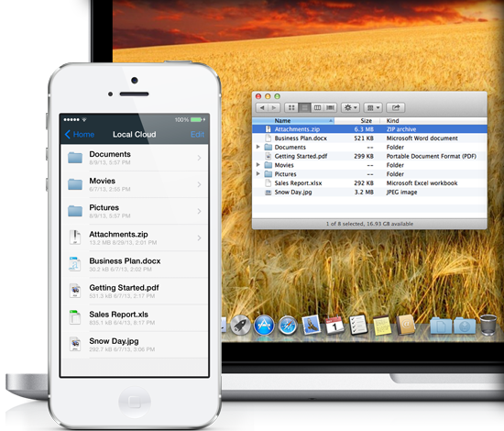Tap Edit in the Local Cloud header
Screen dimensions: 504x431
(197, 135)
